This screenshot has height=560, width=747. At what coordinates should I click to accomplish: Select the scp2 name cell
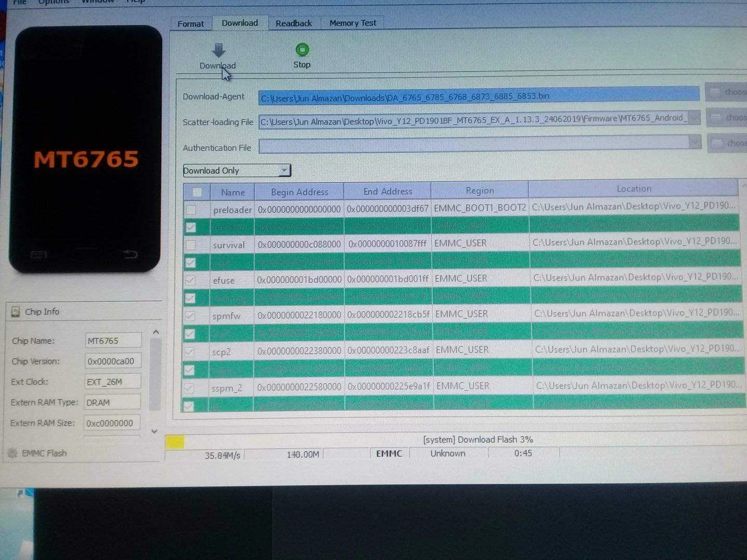click(x=231, y=352)
